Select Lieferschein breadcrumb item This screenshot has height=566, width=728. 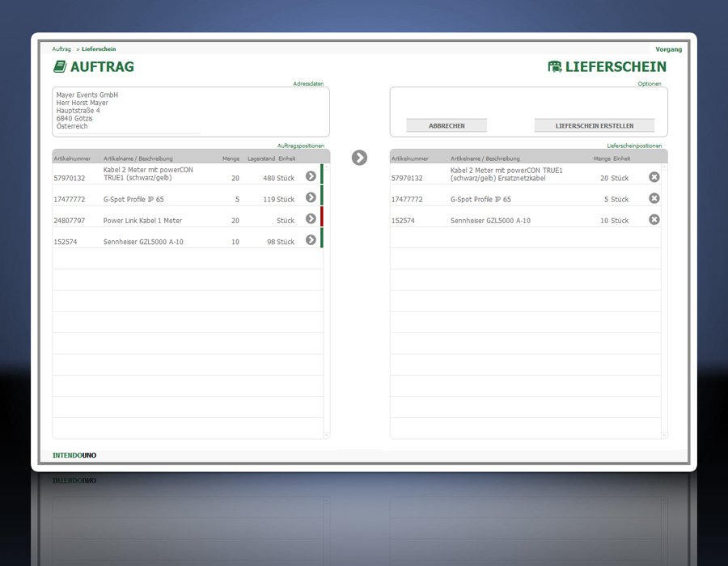click(x=99, y=49)
